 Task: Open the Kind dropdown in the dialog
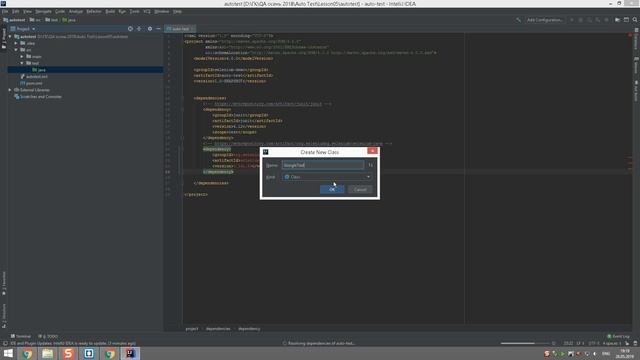pyautogui.click(x=327, y=177)
